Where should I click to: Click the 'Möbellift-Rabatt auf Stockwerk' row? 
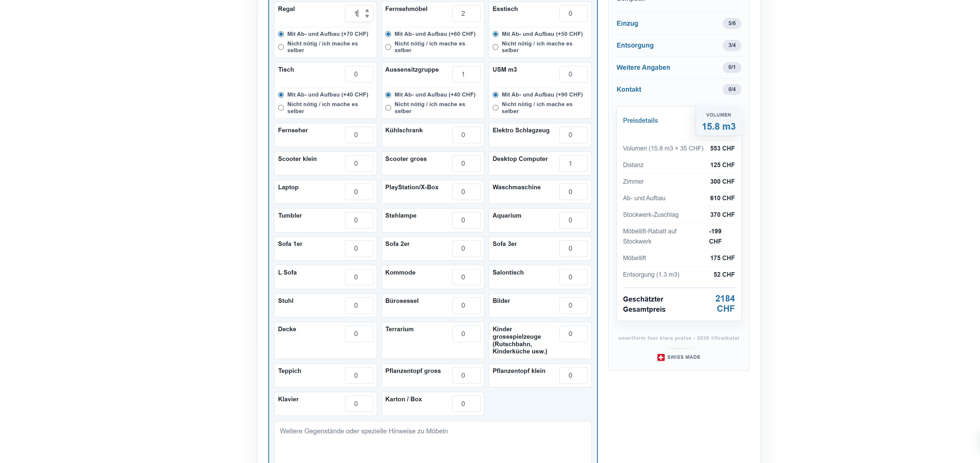(679, 236)
